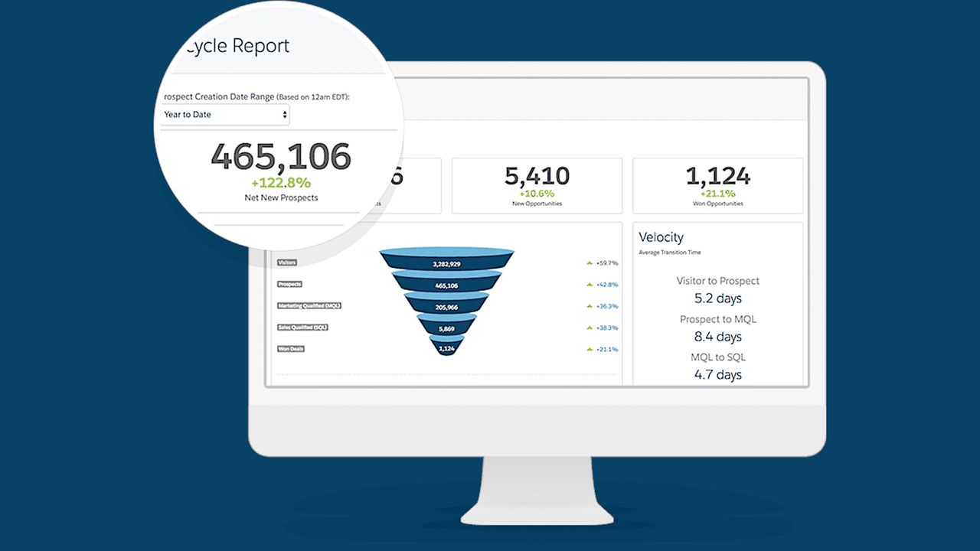Image resolution: width=980 pixels, height=551 pixels.
Task: Click the MQL to SQL label
Action: coord(718,357)
